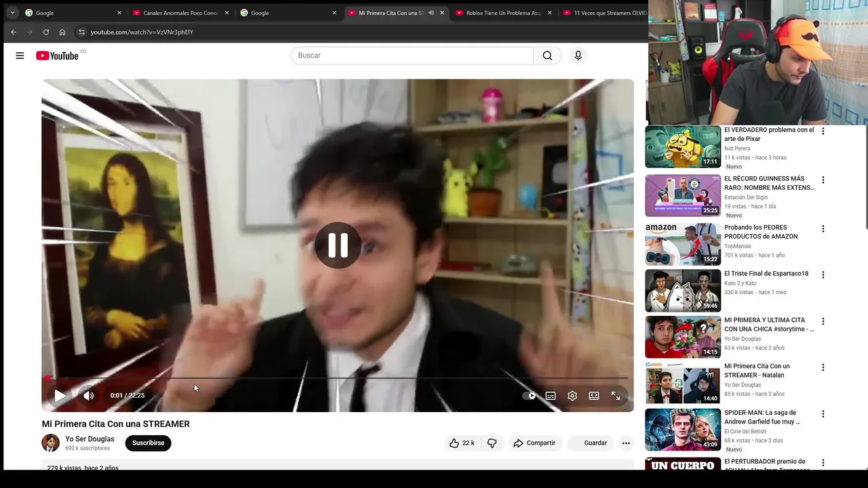Like the video with thumbs up
This screenshot has width=868, height=488.
click(461, 443)
